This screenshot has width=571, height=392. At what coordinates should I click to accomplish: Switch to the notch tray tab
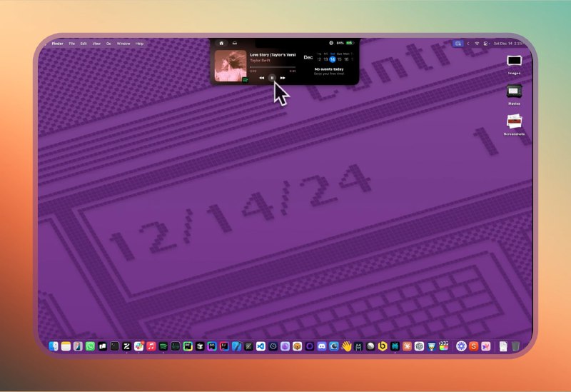coord(235,43)
